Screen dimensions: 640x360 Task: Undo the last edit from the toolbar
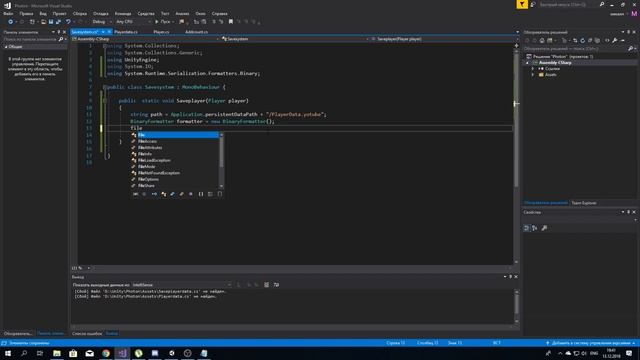[x=68, y=22]
